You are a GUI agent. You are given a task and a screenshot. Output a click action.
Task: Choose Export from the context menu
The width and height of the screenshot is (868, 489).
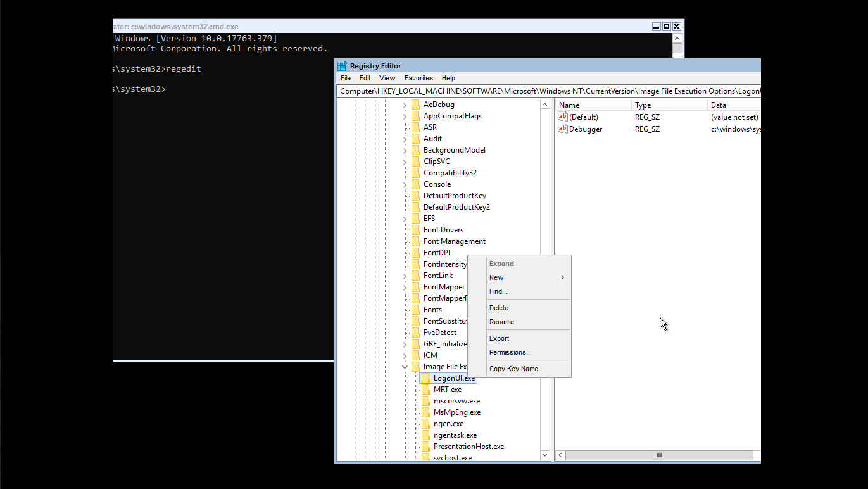tap(519, 338)
